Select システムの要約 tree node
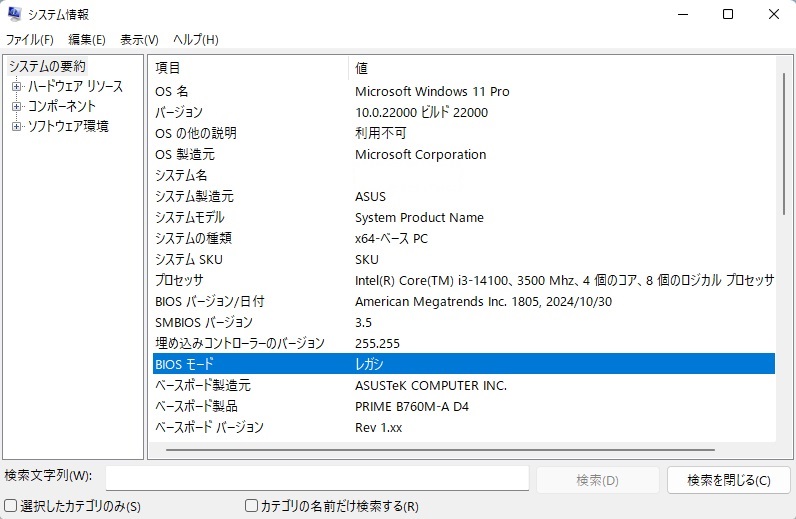The height and width of the screenshot is (519, 796). pyautogui.click(x=47, y=66)
